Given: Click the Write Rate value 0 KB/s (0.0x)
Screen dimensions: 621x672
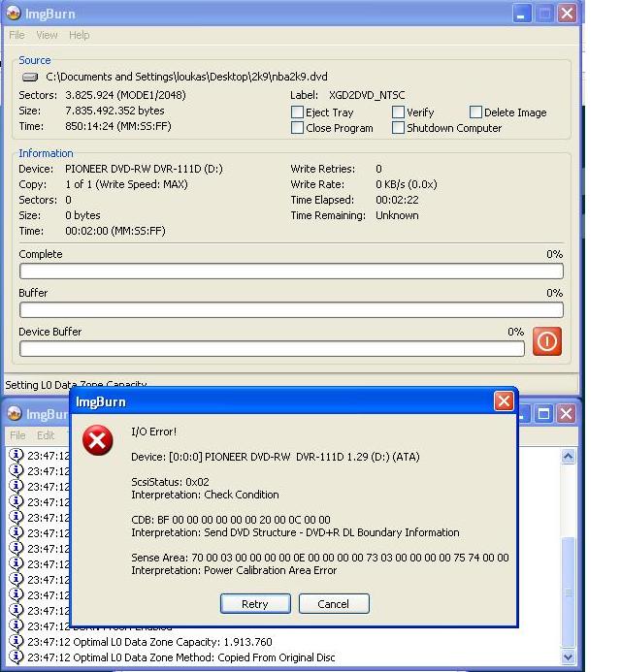Looking at the screenshot, I should 407,184.
